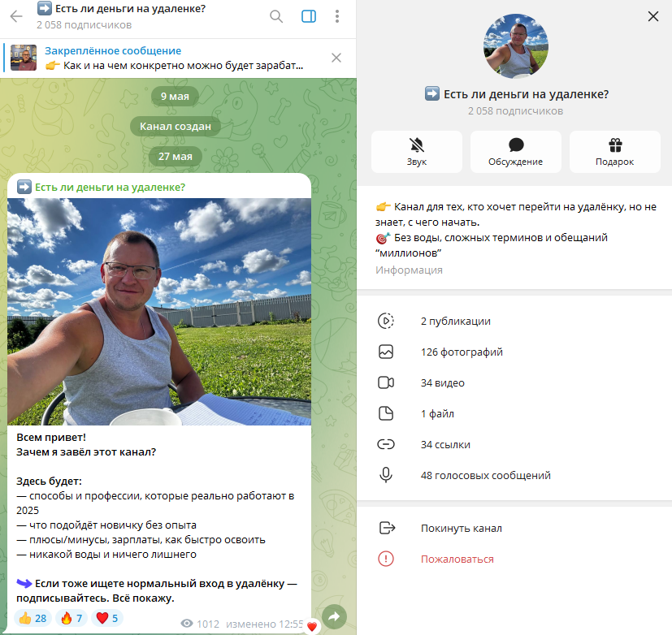
Task: Open the channel discussion
Action: (515, 152)
